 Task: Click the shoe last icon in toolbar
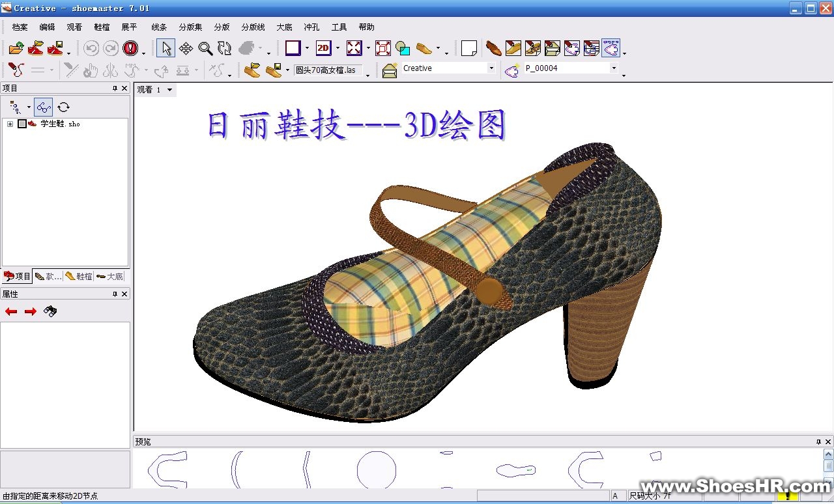point(424,48)
